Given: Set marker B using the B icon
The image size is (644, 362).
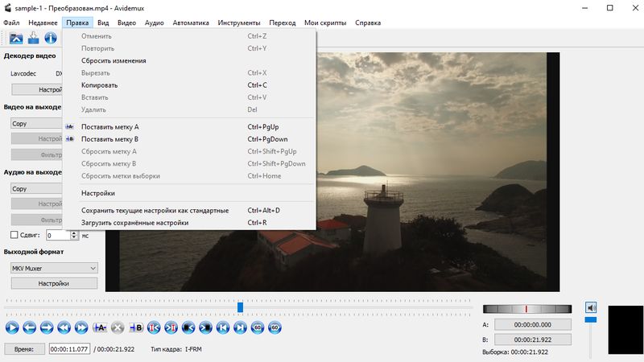Looking at the screenshot, I should click(135, 327).
